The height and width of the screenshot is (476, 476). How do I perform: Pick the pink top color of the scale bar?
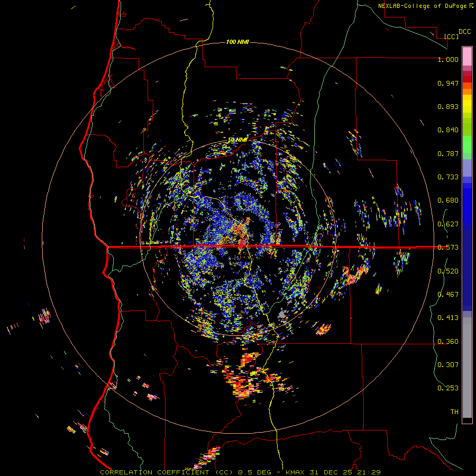coord(467,57)
